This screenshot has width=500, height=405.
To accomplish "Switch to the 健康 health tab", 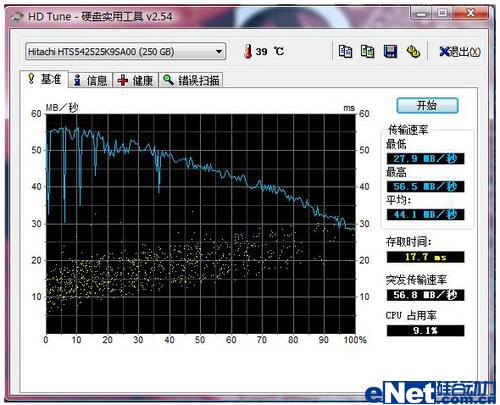I will coord(135,80).
